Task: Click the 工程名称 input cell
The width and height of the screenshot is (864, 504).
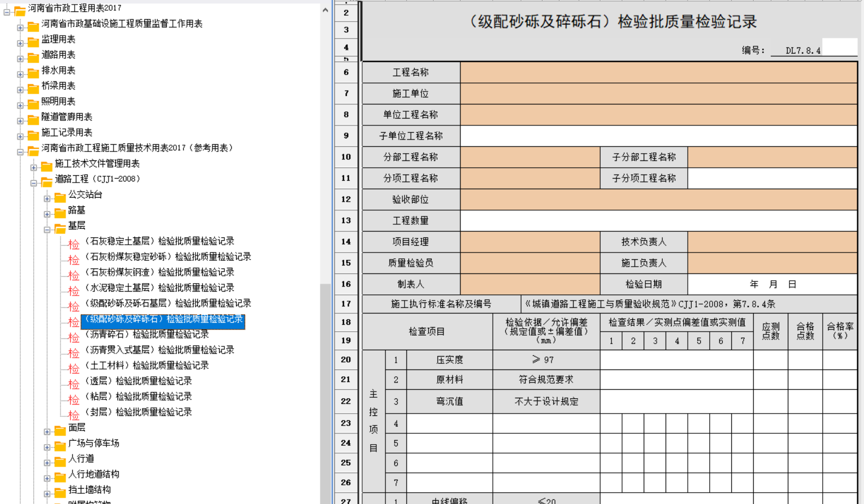Action: click(x=659, y=72)
